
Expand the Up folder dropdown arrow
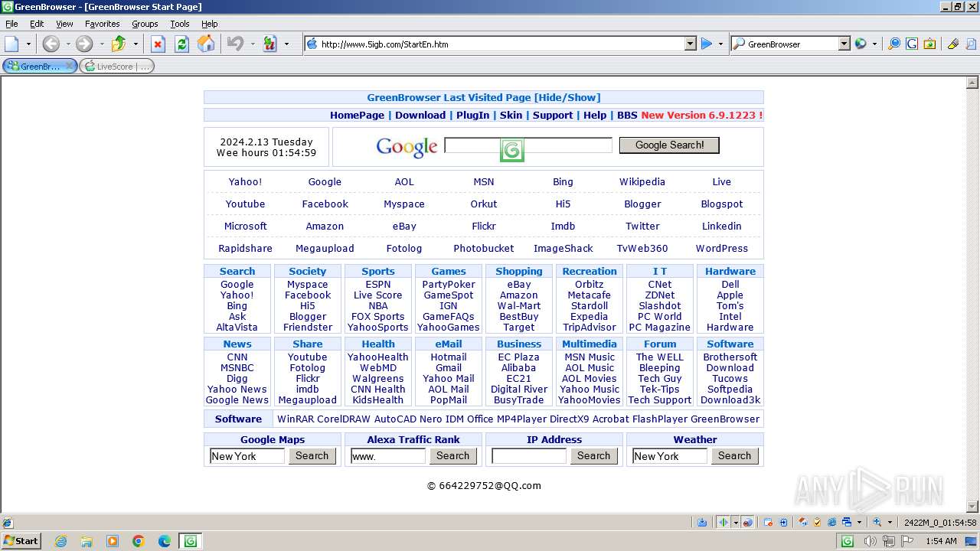[x=135, y=44]
